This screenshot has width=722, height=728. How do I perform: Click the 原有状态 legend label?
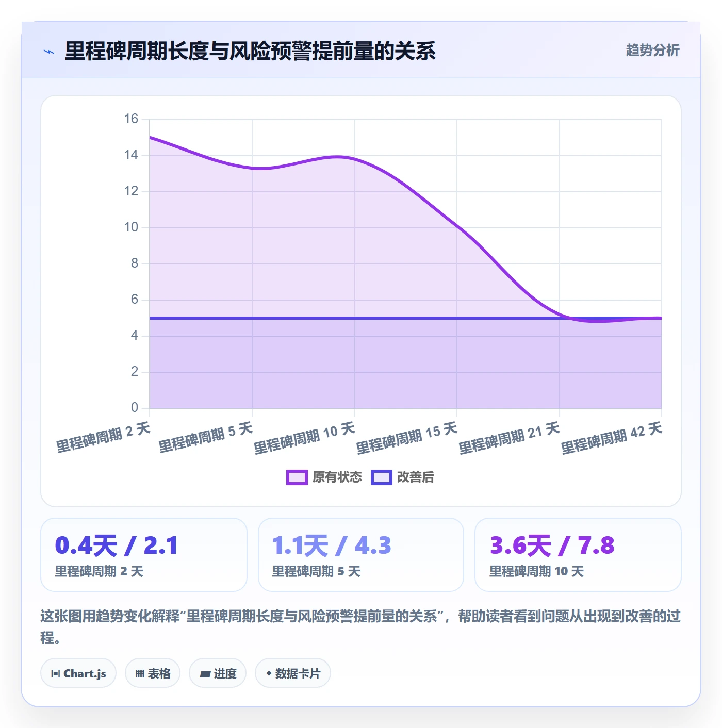337,477
